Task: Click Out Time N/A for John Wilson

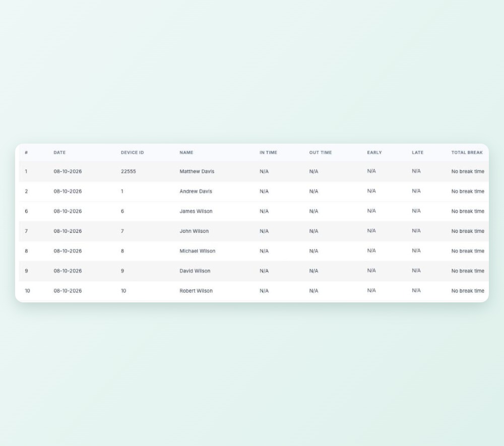Action: (x=313, y=231)
